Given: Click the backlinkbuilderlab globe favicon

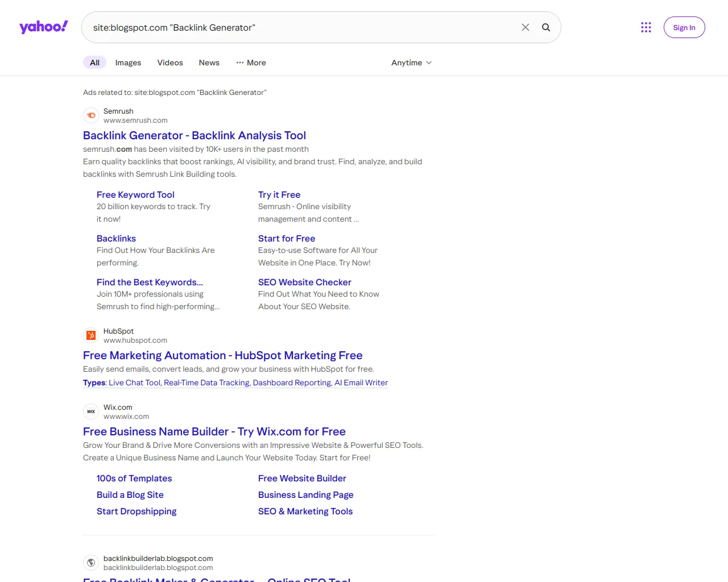Looking at the screenshot, I should (x=91, y=563).
